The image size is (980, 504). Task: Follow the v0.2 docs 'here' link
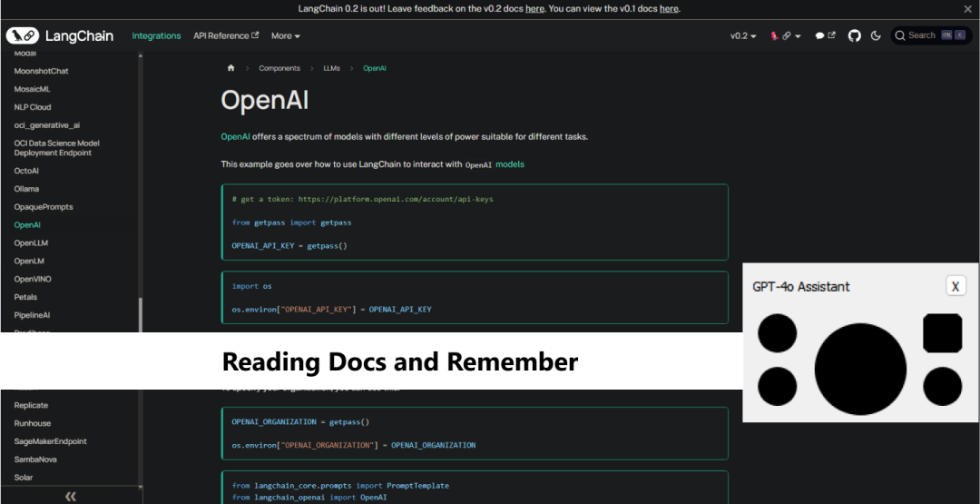534,9
